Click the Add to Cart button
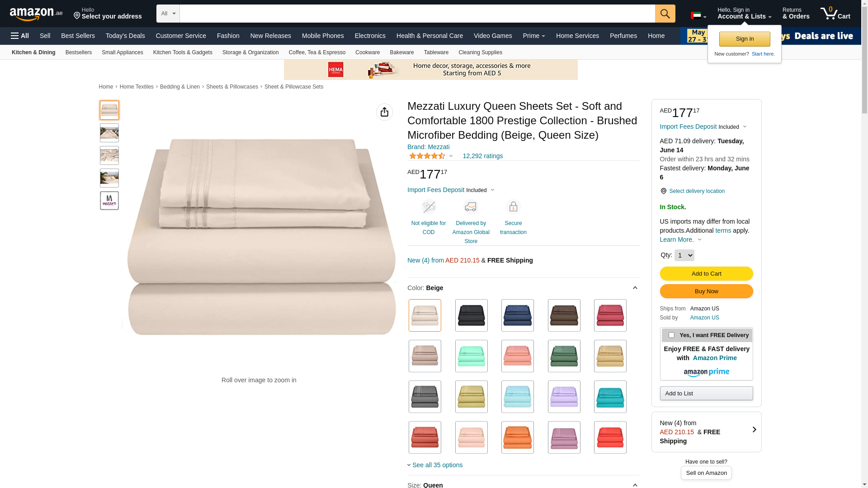This screenshot has width=868, height=488. [x=706, y=274]
